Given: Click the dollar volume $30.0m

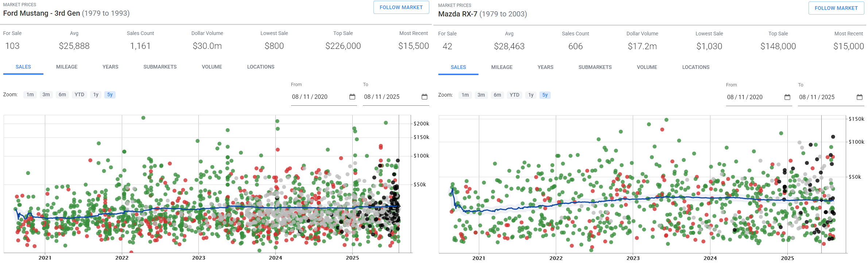Looking at the screenshot, I should [x=207, y=46].
